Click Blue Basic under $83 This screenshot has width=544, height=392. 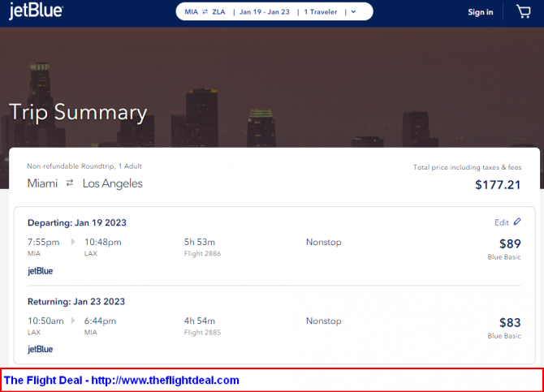point(504,336)
